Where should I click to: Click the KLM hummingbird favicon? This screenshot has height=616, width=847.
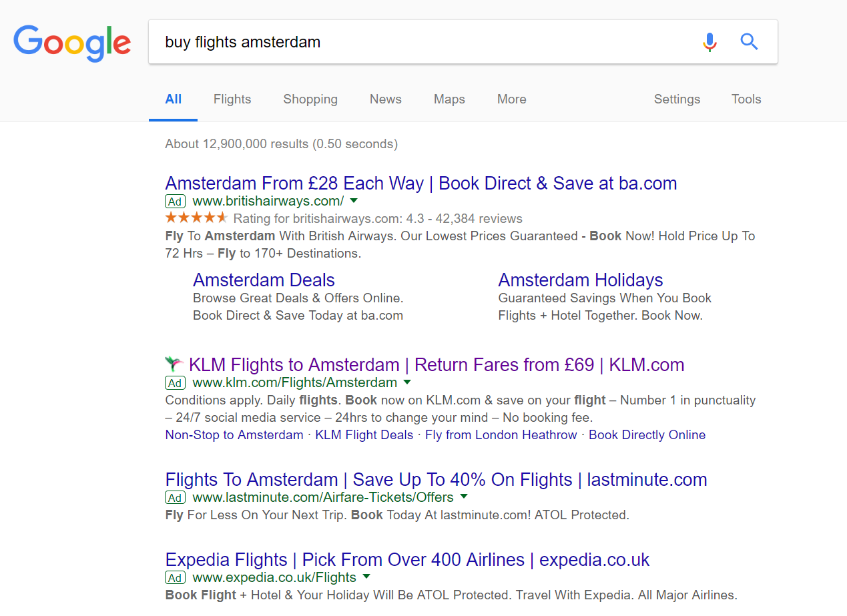pyautogui.click(x=174, y=364)
